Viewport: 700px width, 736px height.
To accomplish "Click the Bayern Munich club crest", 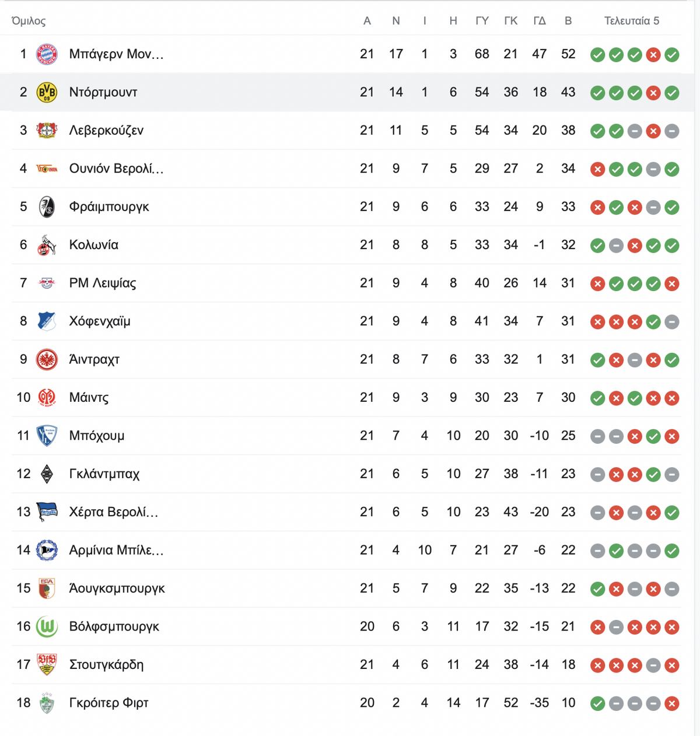I will coord(47,54).
